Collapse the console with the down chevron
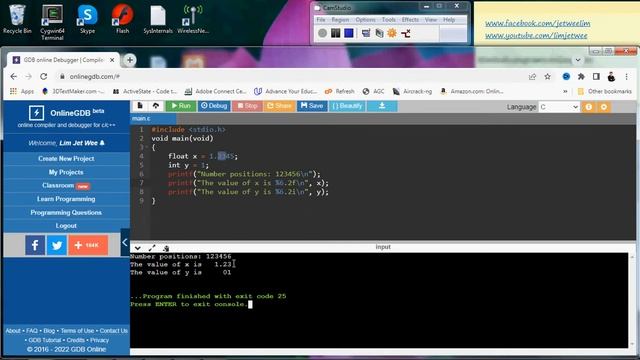The width and height of the screenshot is (640, 360). pos(138,248)
